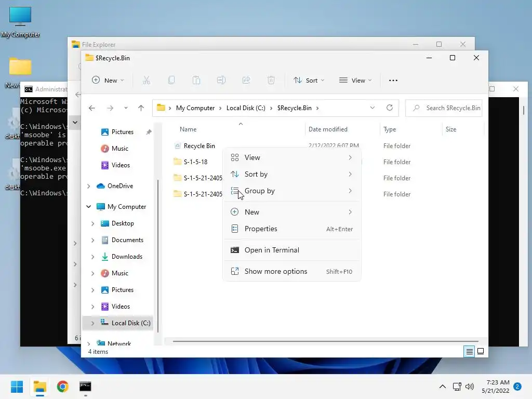Click the Administrator Command Prompt title bar

click(x=44, y=89)
